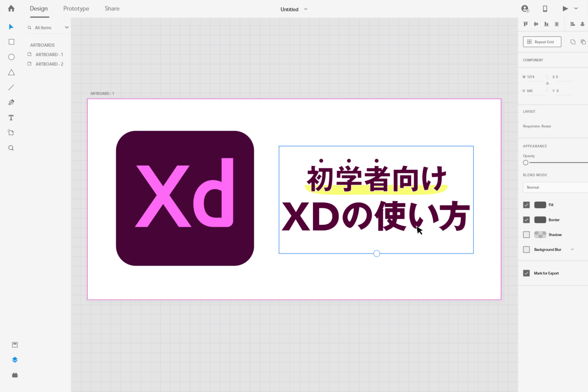Expand the preview options chevron
The width and height of the screenshot is (588, 392).
coord(576,9)
